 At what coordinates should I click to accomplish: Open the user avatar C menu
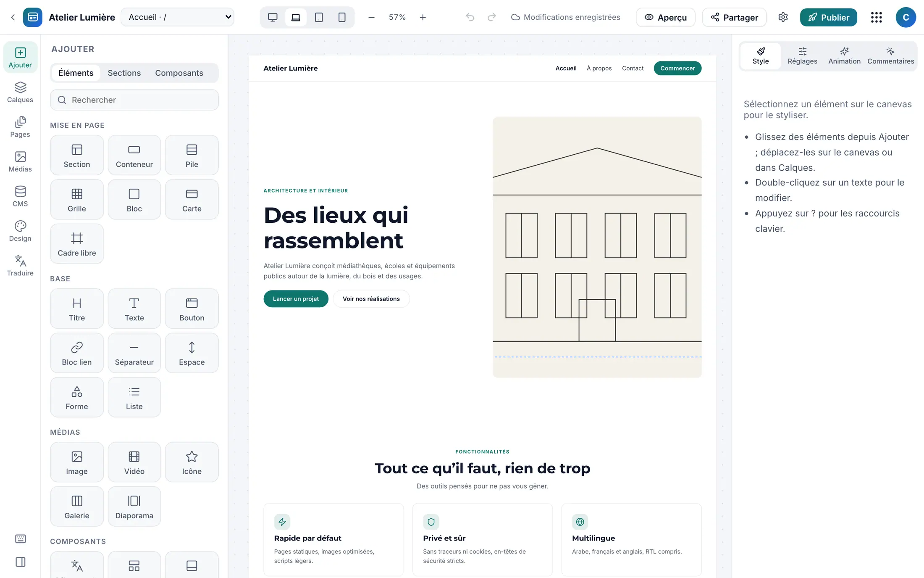pyautogui.click(x=906, y=17)
